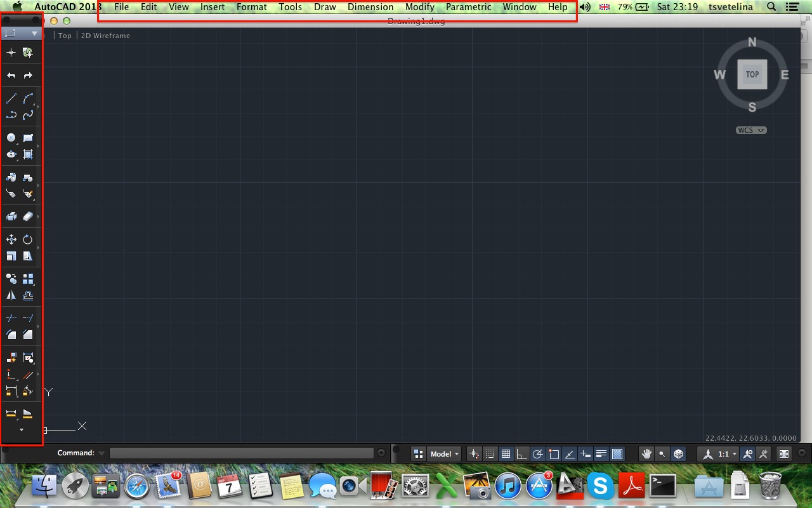Select the Circle tool

click(11, 138)
